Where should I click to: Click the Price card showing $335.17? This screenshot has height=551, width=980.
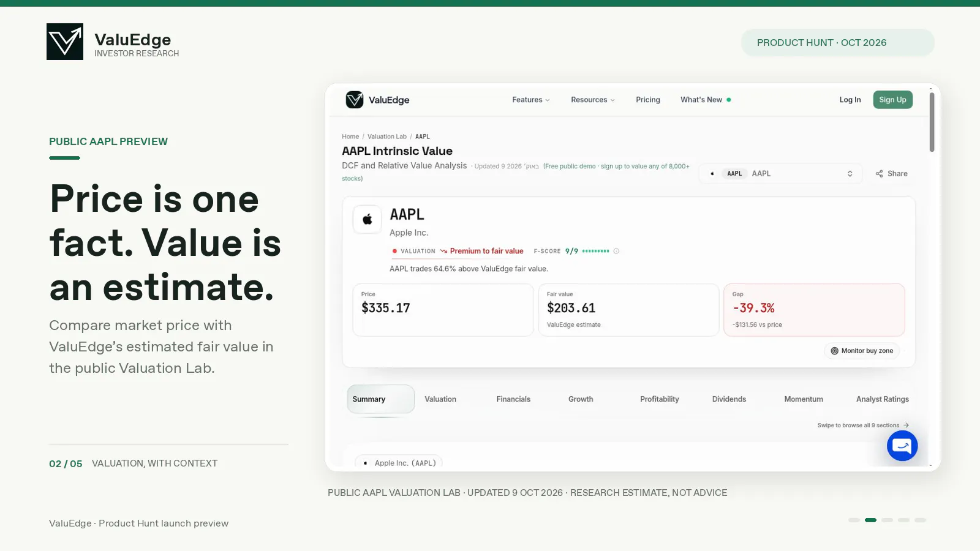[x=443, y=310]
